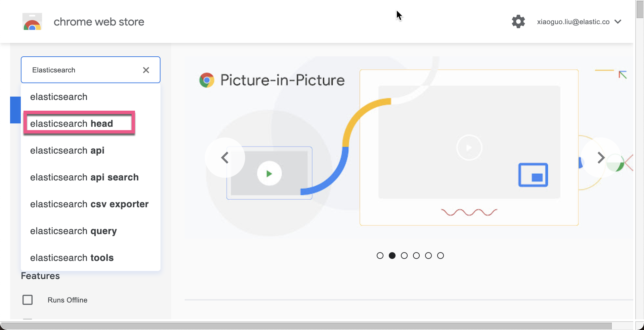Open the xiaoguo.liu@elastic.co account dropdown

[x=573, y=21]
